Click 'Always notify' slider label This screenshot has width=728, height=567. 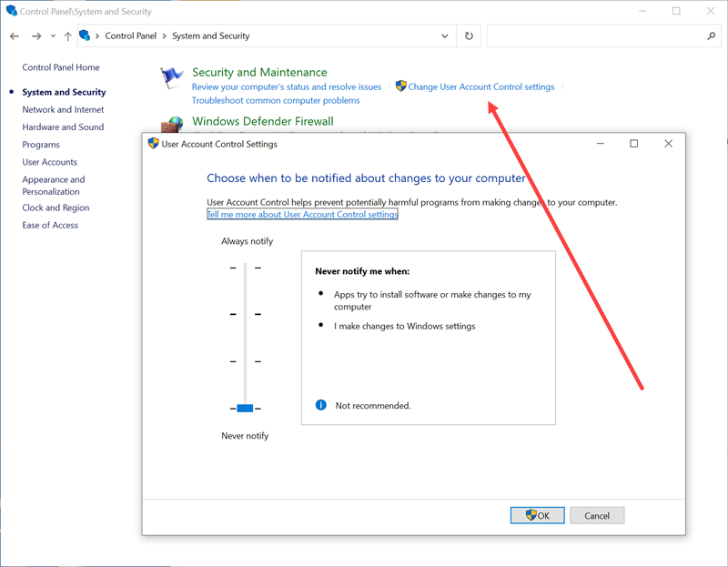point(247,241)
